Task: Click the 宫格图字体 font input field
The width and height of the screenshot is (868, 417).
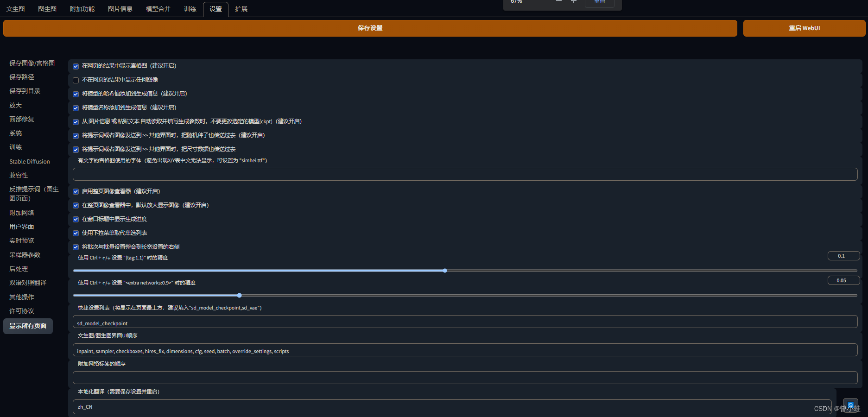Action: [465, 174]
